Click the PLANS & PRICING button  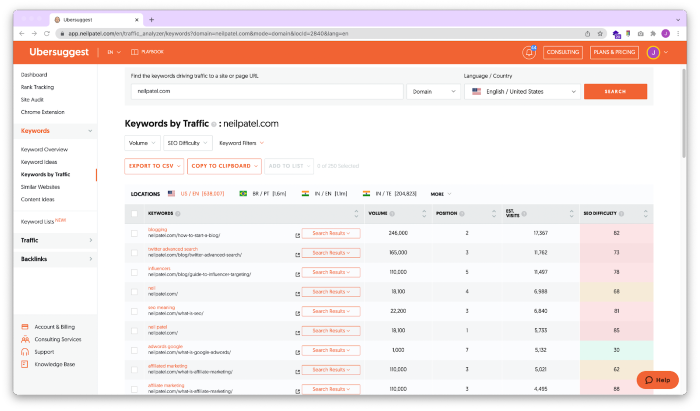click(614, 52)
